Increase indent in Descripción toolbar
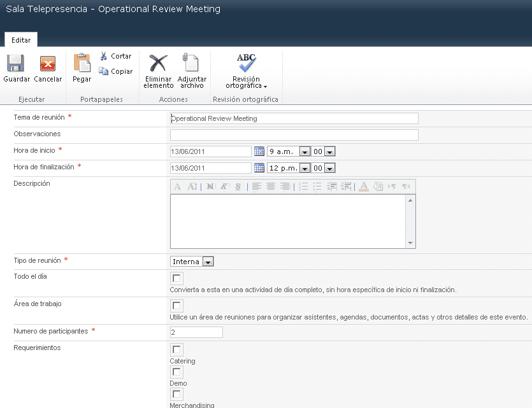Screen dimensions: 532x408 (x=346, y=186)
